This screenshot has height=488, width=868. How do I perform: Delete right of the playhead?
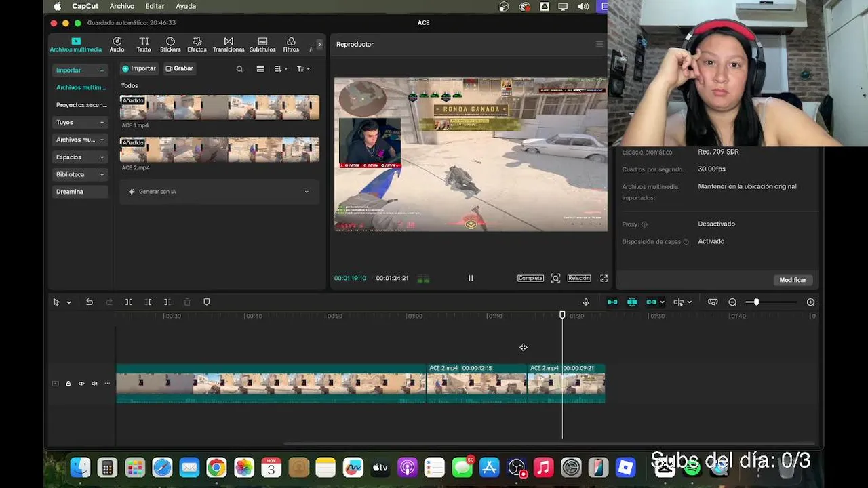(167, 302)
